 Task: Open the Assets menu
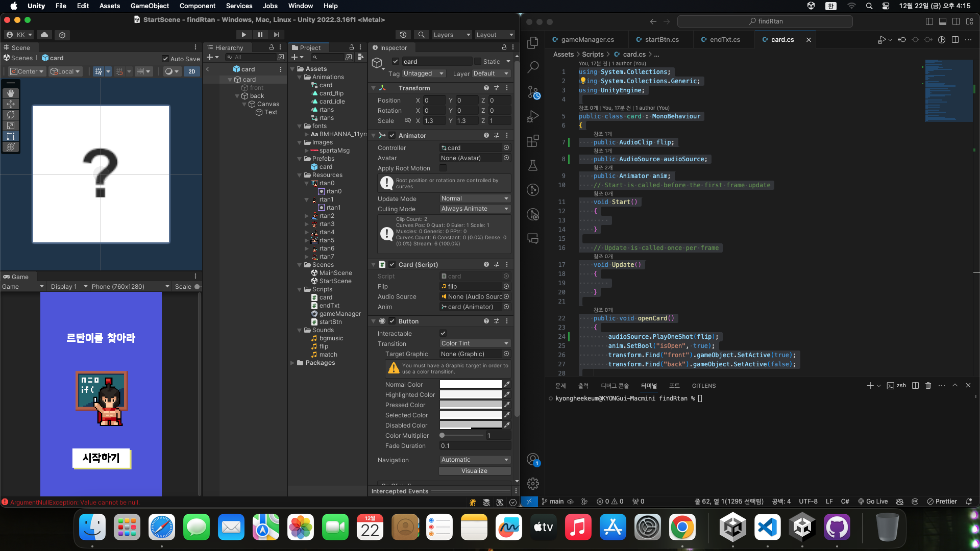coord(110,6)
